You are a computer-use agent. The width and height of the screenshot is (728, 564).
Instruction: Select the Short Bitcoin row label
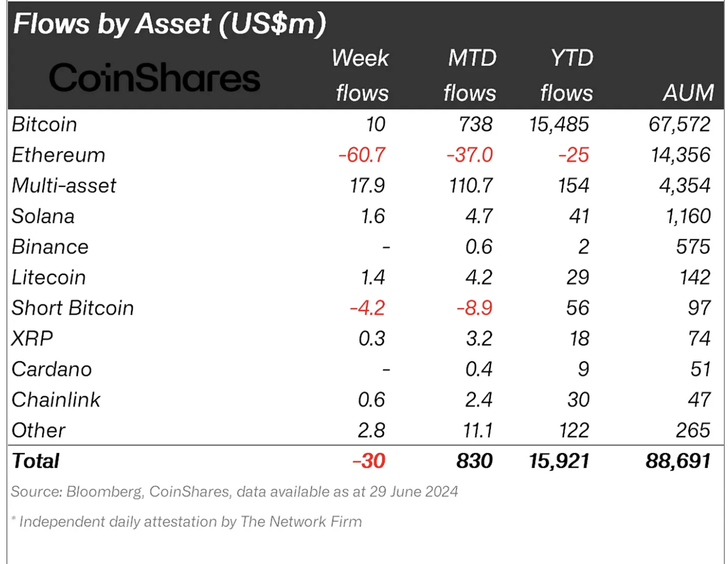click(73, 308)
